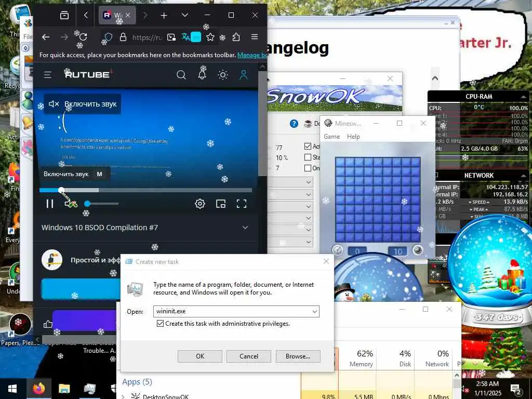
Task: Open the second SnowOK dropdown
Action: tap(290, 194)
